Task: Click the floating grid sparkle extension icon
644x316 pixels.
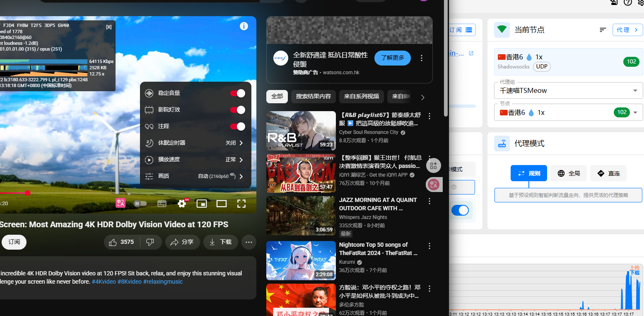Action: click(x=434, y=165)
